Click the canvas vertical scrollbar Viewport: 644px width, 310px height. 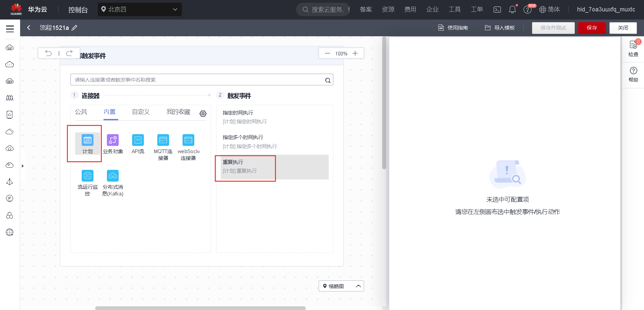[x=384, y=103]
